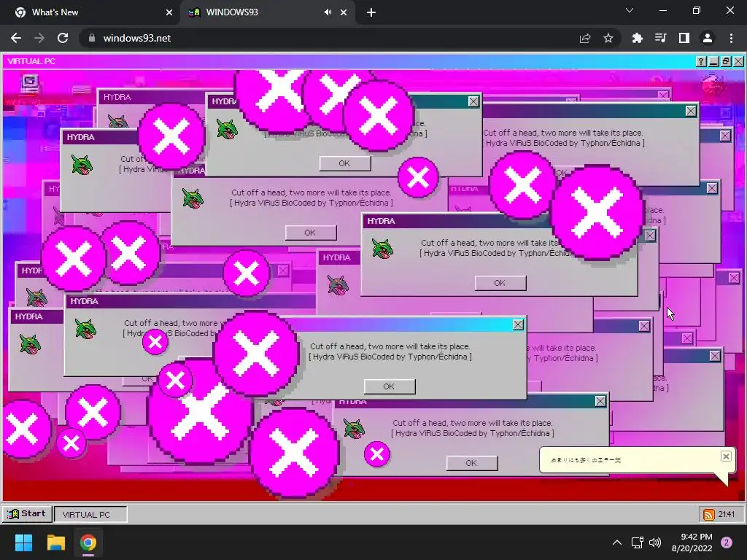Viewport: 747px width, 560px height.
Task: Open the notification count badge
Action: point(727,542)
